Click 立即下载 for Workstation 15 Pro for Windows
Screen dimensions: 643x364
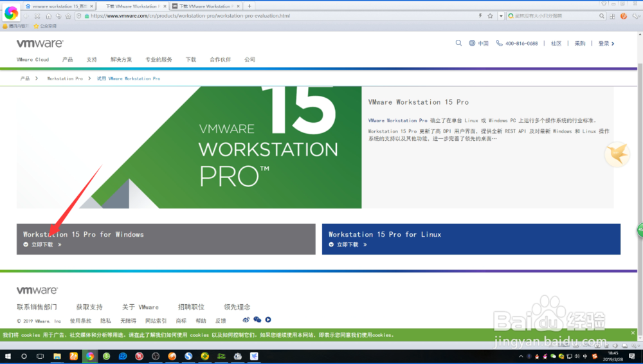pyautogui.click(x=42, y=244)
